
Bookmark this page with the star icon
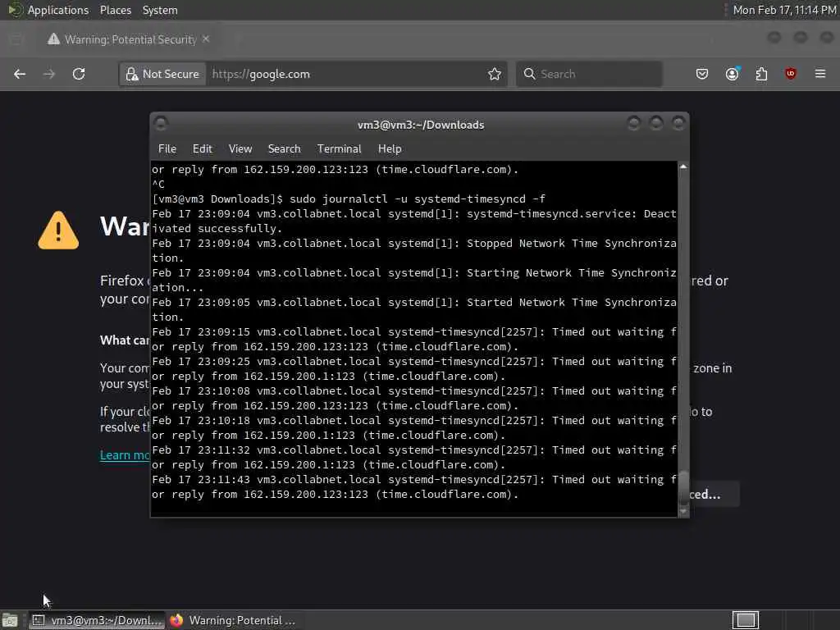tap(495, 74)
